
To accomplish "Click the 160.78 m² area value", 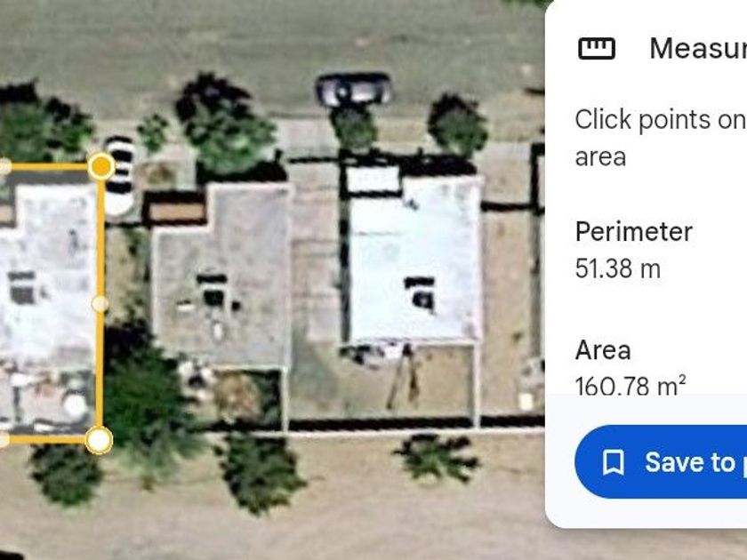I will tap(631, 384).
